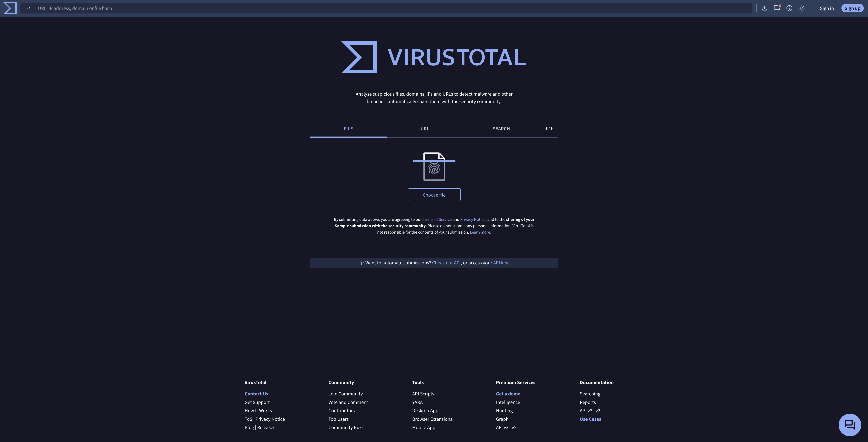Click v2 under Documentation

[598, 411]
